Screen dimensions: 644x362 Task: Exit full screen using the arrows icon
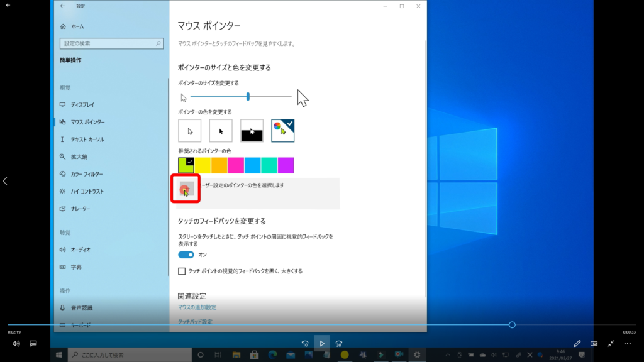click(611, 344)
